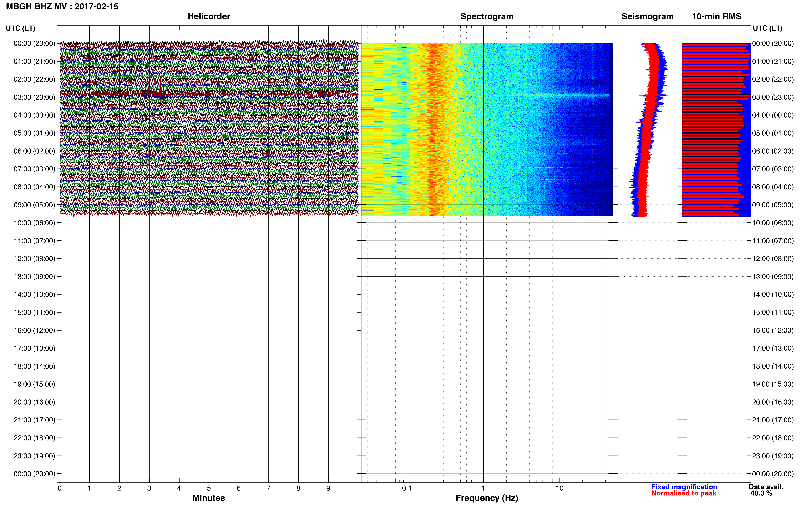Select '20:00 (16:00)' on the right time axis
The height and width of the screenshot is (508, 812).
773,402
